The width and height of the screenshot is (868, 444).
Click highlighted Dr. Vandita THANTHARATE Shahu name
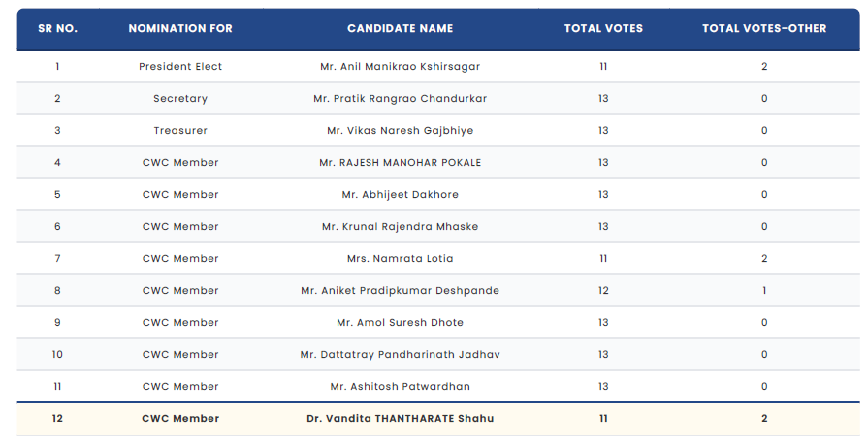coord(400,419)
